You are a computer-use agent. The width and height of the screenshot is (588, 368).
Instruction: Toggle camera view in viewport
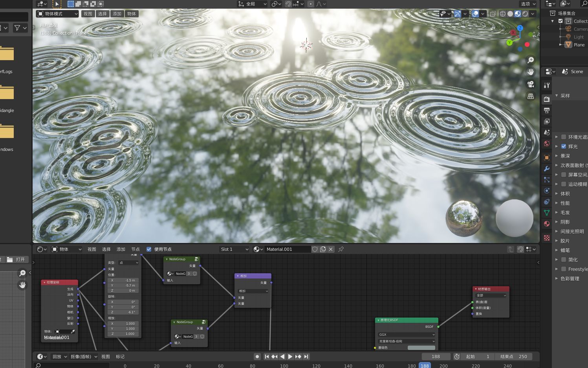[531, 84]
